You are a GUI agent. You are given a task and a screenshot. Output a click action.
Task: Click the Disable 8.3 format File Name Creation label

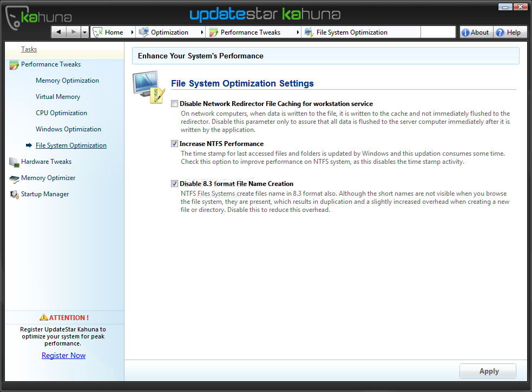pos(237,184)
